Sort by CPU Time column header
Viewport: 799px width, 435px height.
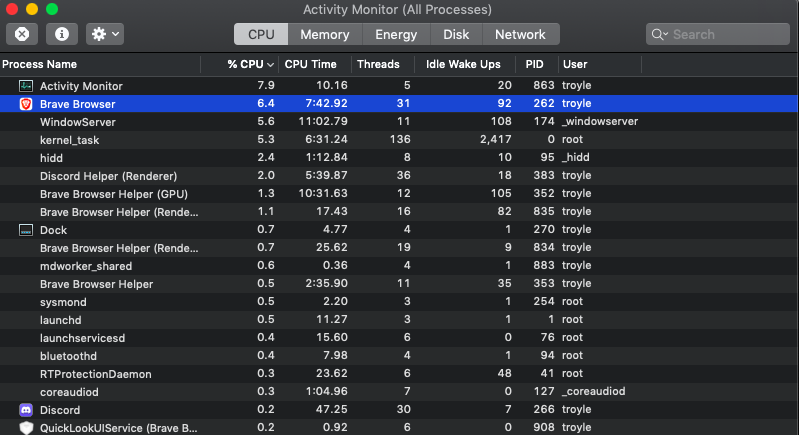pos(315,64)
